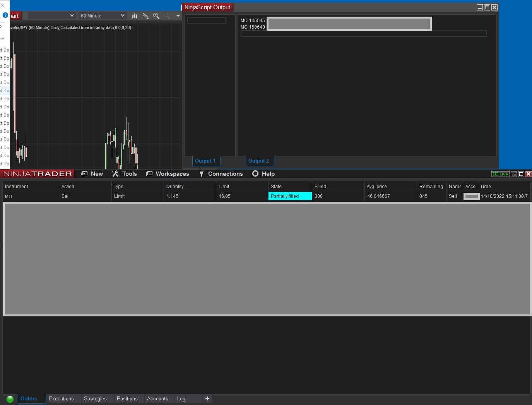Click the greyed zoom out magnifier
This screenshot has height=405, width=532.
[x=167, y=16]
